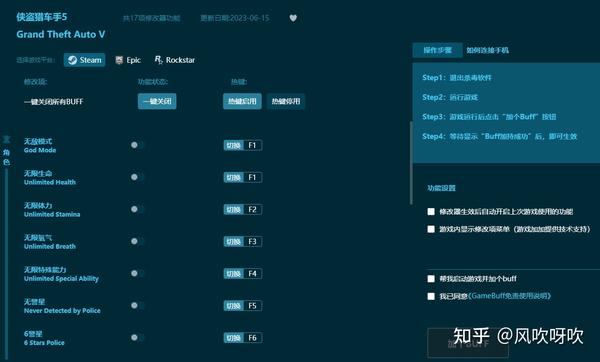Check the 帮我启动游戏并加个buff checkbox
600x362 pixels.
coord(431,279)
